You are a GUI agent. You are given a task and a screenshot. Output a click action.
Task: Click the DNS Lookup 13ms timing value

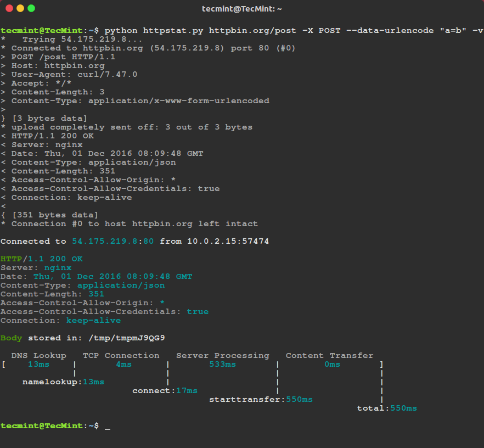pyautogui.click(x=38, y=364)
